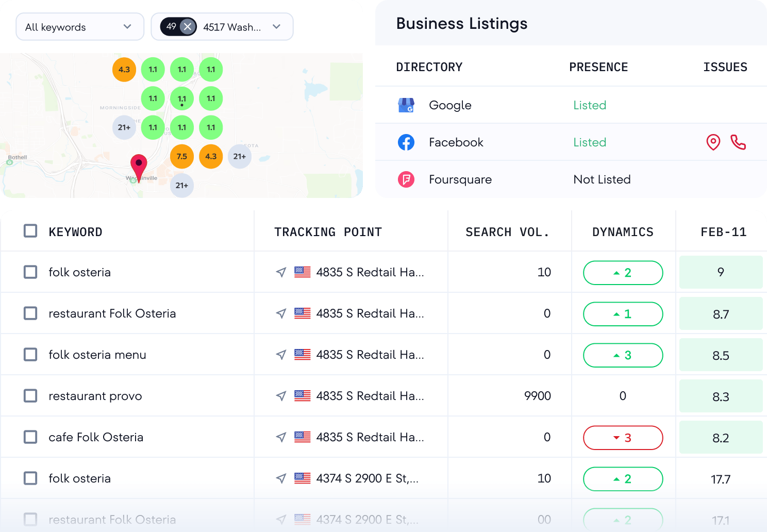
Task: Click the navigation arrow in restaurant provo row
Action: (x=281, y=396)
